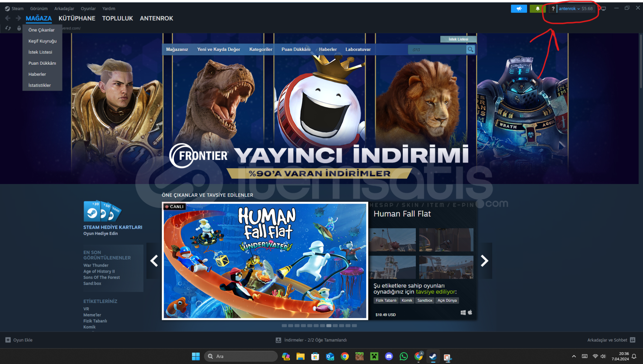Select first Human Fall Flat screenshot thumbnail

(392, 240)
